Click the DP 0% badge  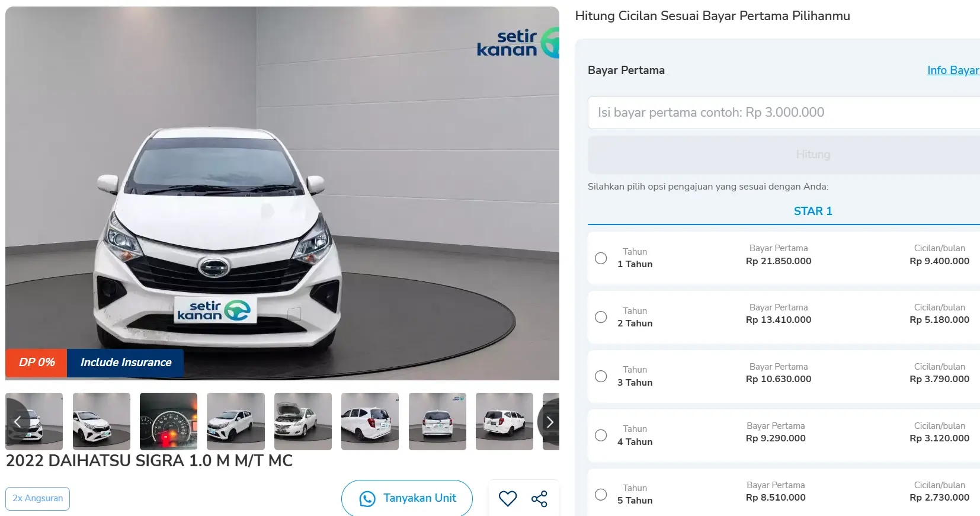click(37, 363)
